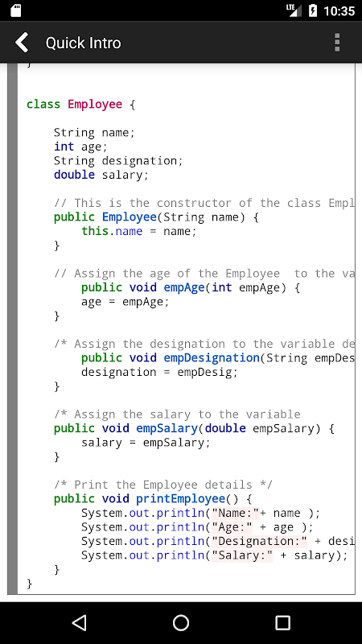The height and width of the screenshot is (644, 362).
Task: Click the double salary field declaration
Action: [x=101, y=175]
